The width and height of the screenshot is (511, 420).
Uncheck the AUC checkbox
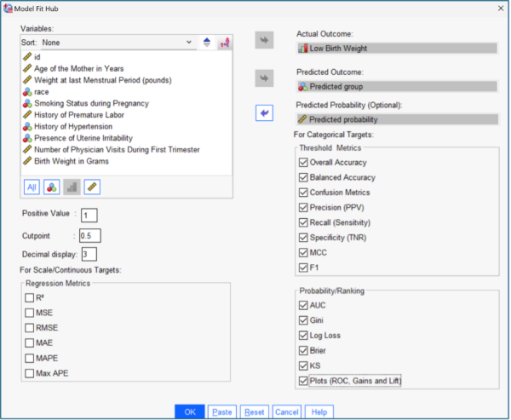pos(303,305)
